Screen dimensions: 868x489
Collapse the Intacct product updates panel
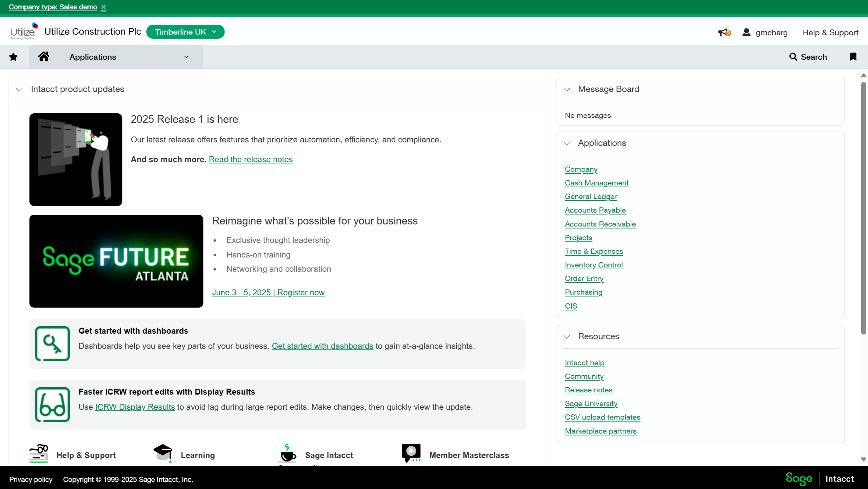coord(19,89)
